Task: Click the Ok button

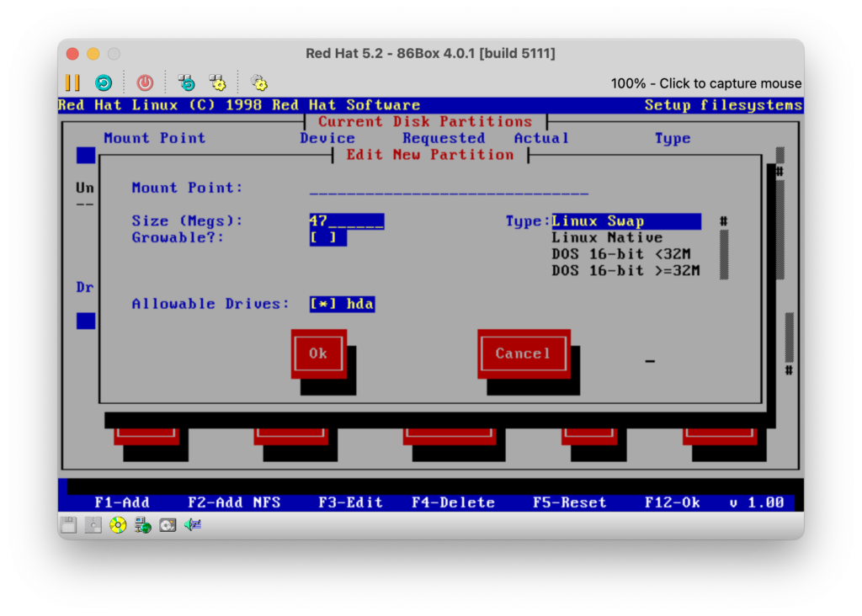Action: (319, 354)
